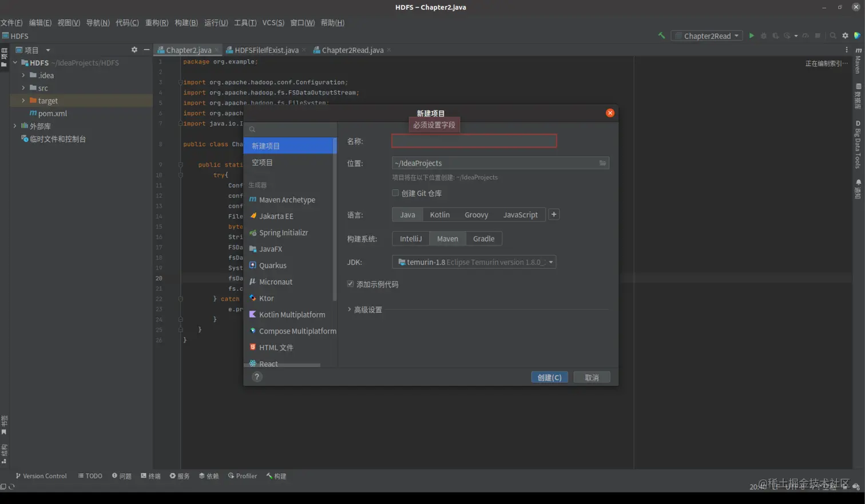Expand the Advanced Settings section
The width and height of the screenshot is (865, 504).
pyautogui.click(x=364, y=309)
